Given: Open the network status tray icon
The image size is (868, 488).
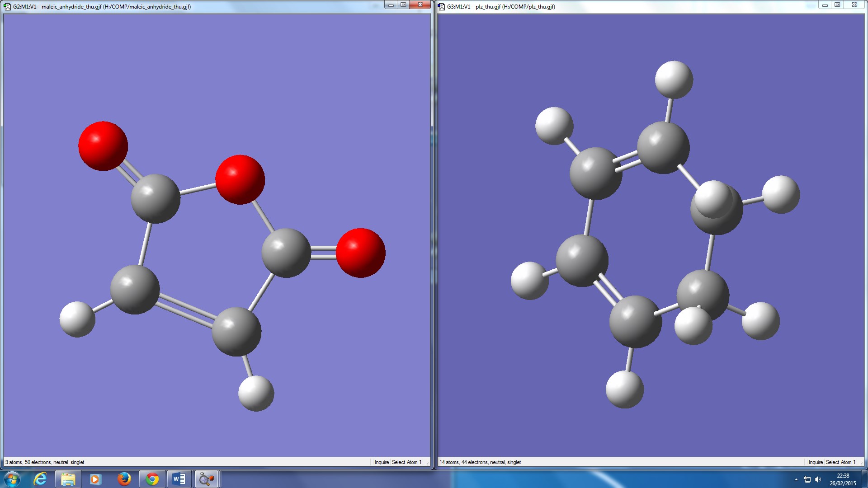Looking at the screenshot, I should (x=807, y=479).
